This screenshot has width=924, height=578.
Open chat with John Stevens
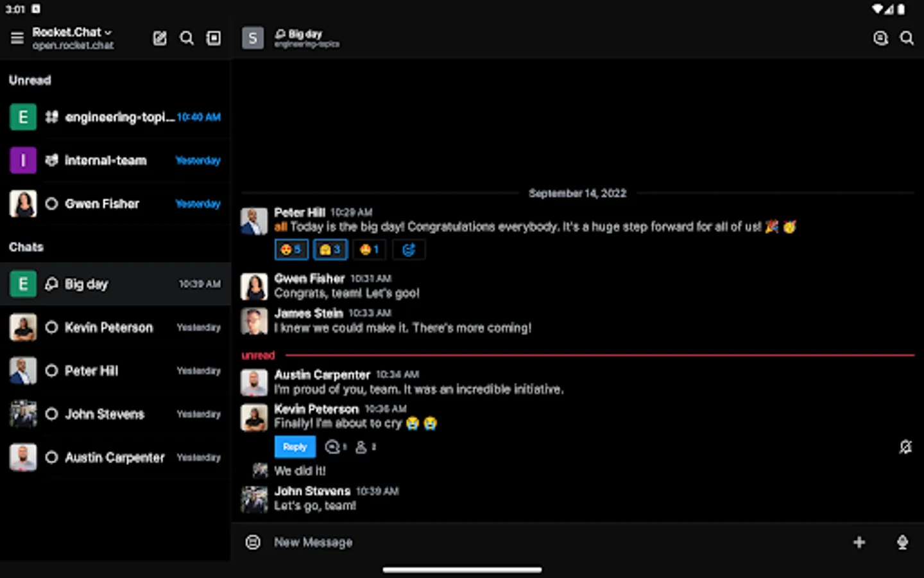coord(116,414)
